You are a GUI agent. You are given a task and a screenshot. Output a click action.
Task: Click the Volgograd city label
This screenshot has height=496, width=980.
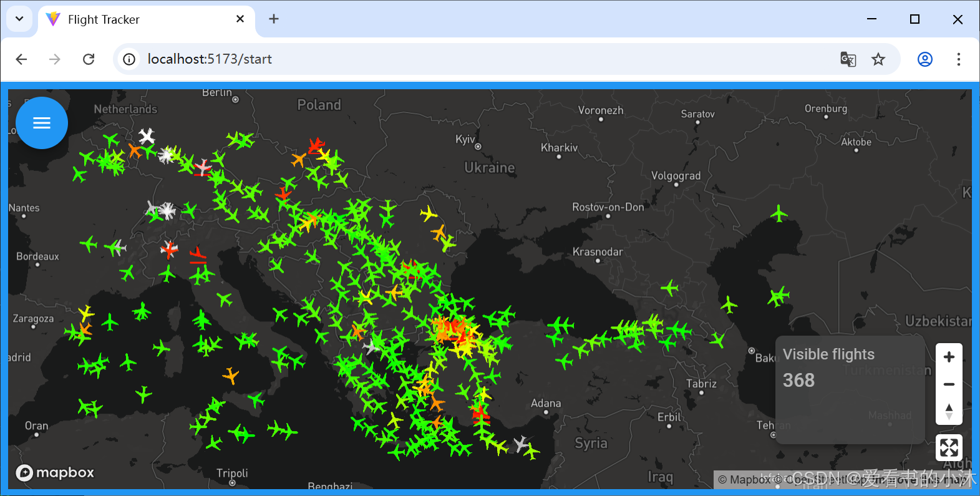tap(676, 176)
